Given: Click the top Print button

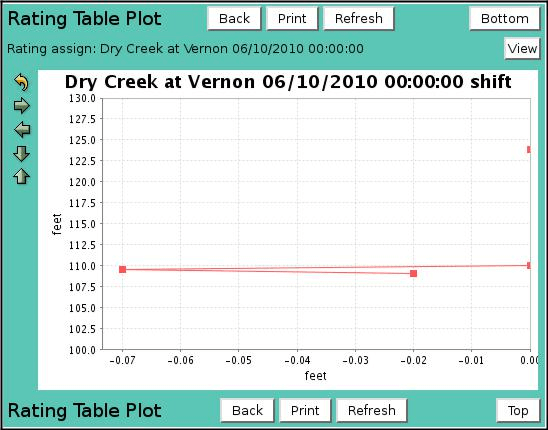Looking at the screenshot, I should pyautogui.click(x=292, y=19).
